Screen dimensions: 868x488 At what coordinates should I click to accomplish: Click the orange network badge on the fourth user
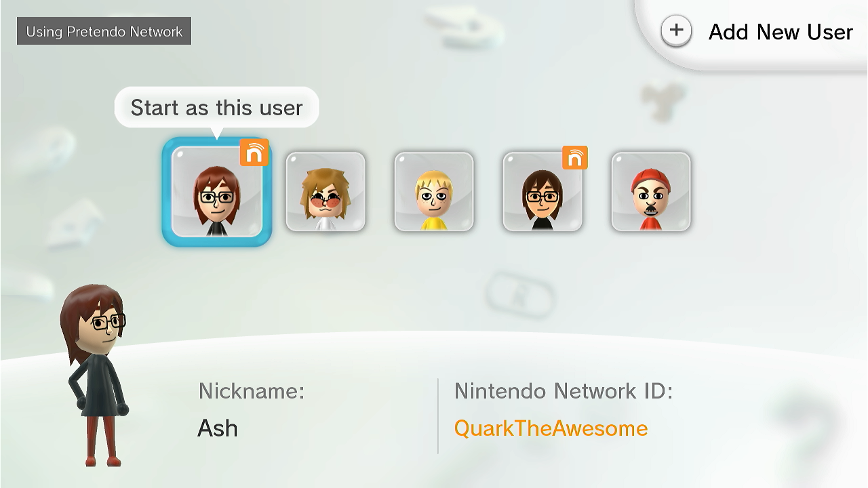[x=574, y=158]
